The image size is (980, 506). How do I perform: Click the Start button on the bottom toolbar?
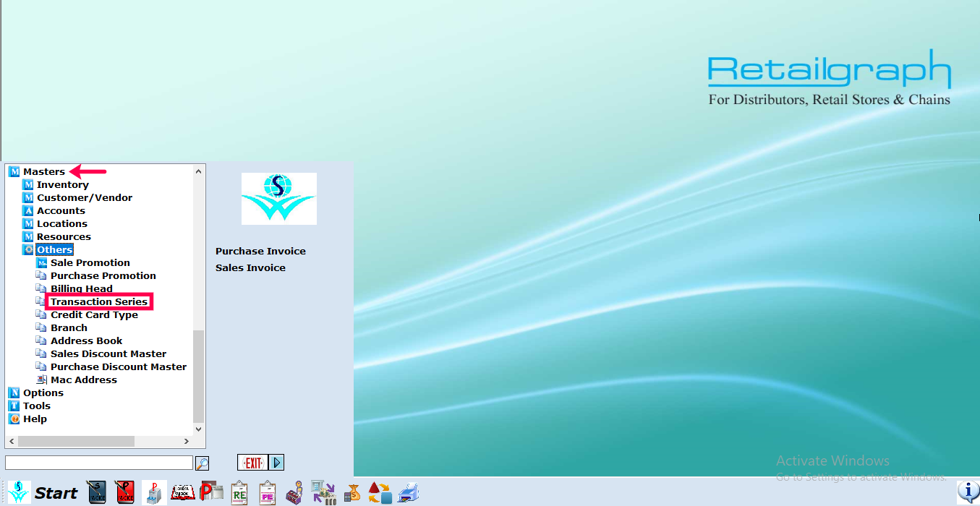56,494
